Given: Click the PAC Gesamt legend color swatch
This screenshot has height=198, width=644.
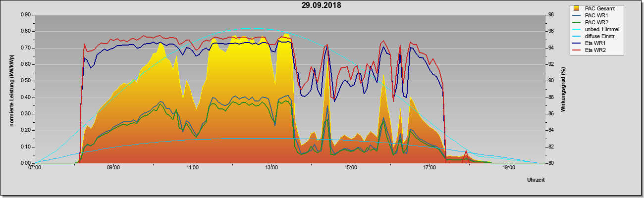Looking at the screenshot, I should point(577,8).
